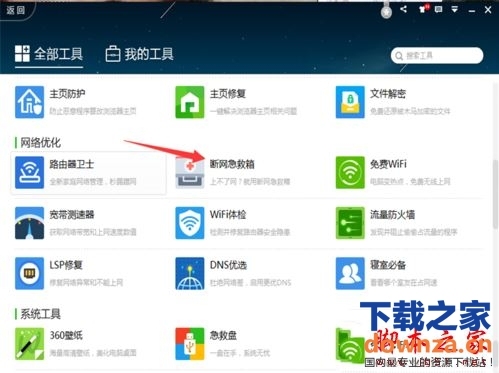Focus the 搜索工具 search field
This screenshot has width=499, height=373.
[437, 55]
